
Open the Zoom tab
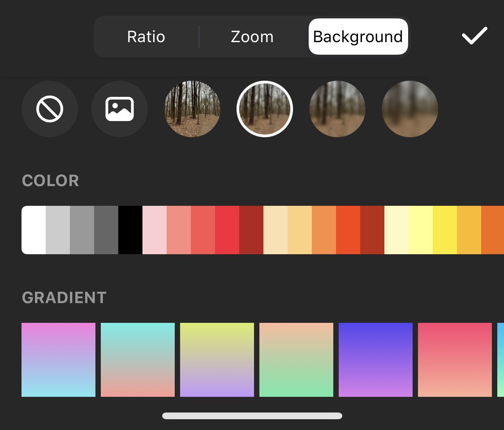coord(252,36)
